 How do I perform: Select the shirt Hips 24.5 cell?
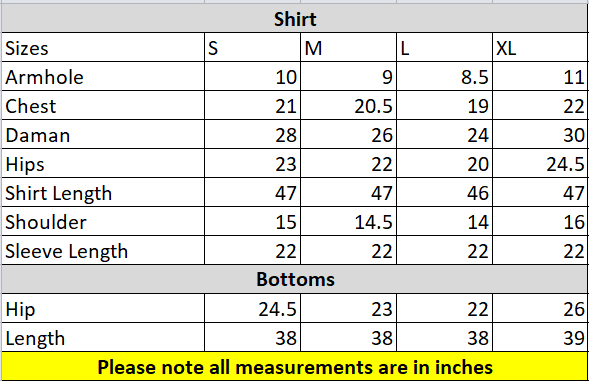[x=540, y=163]
